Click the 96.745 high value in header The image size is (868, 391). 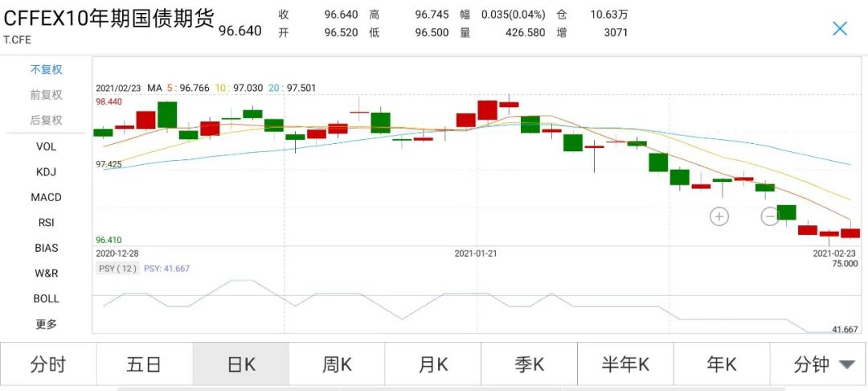coord(432,14)
